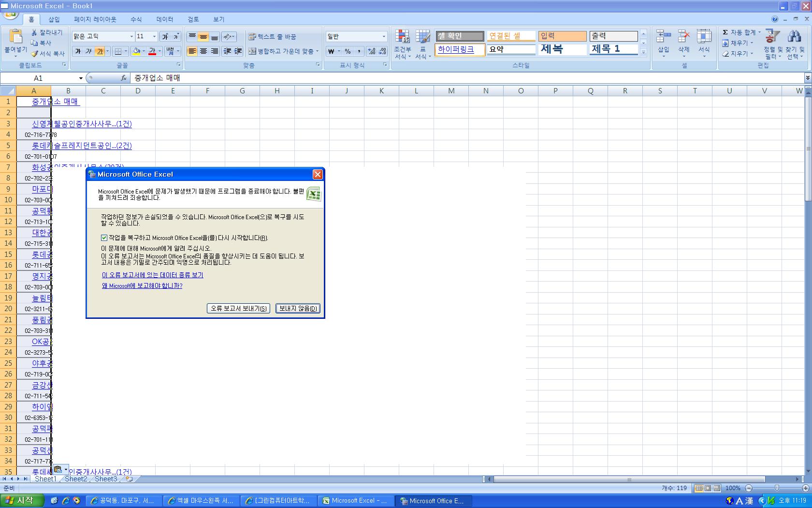Image resolution: width=812 pixels, height=508 pixels.
Task: Click the Cut (잘라내기) scissors icon
Action: point(34,32)
